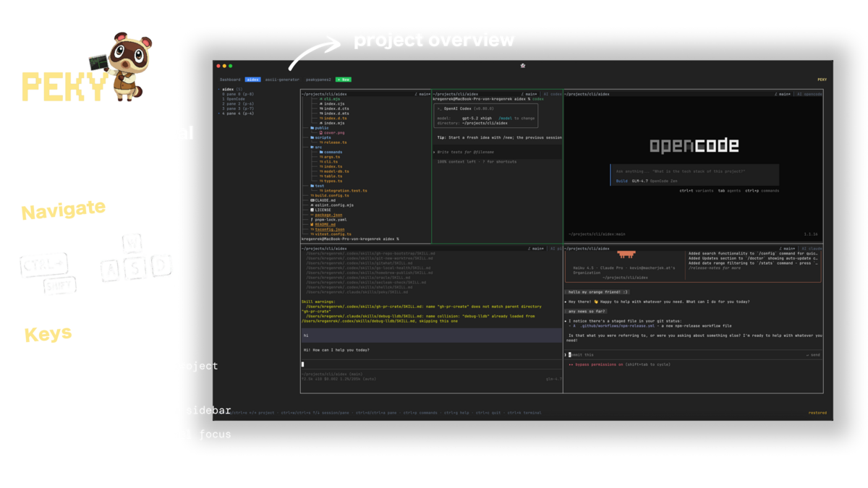This screenshot has width=868, height=488.
Task: Select pane 3 (p-7) in sidebar
Action: pyautogui.click(x=238, y=108)
